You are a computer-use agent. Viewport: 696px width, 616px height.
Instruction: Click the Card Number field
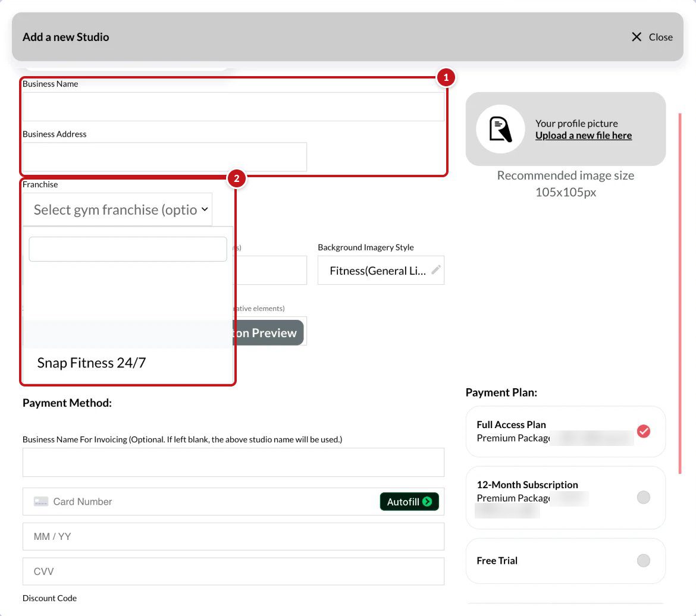click(x=233, y=501)
